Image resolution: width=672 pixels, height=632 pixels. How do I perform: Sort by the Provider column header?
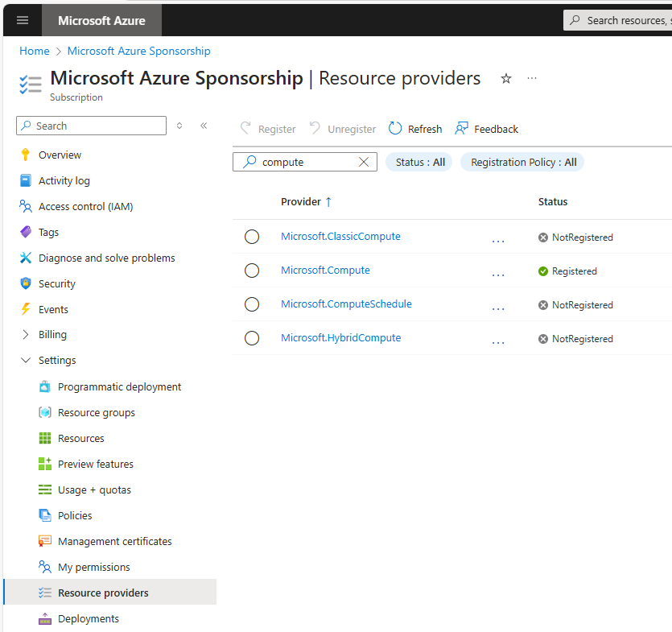(306, 201)
